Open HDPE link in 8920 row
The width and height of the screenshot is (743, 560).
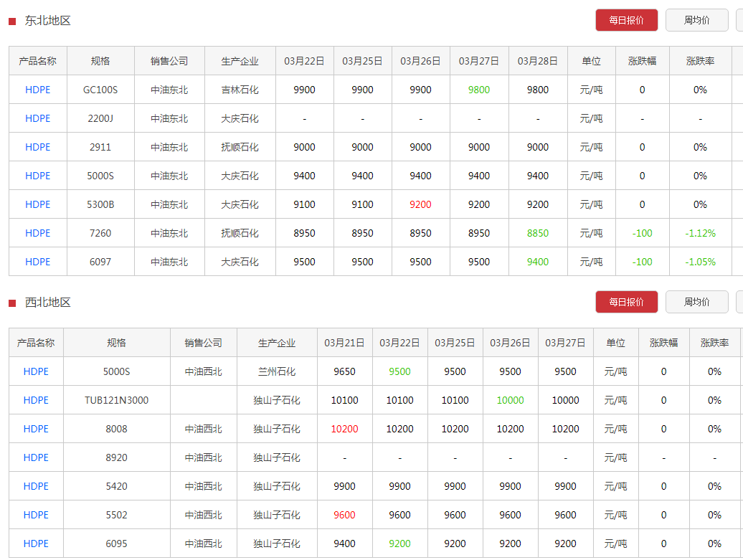tap(36, 457)
